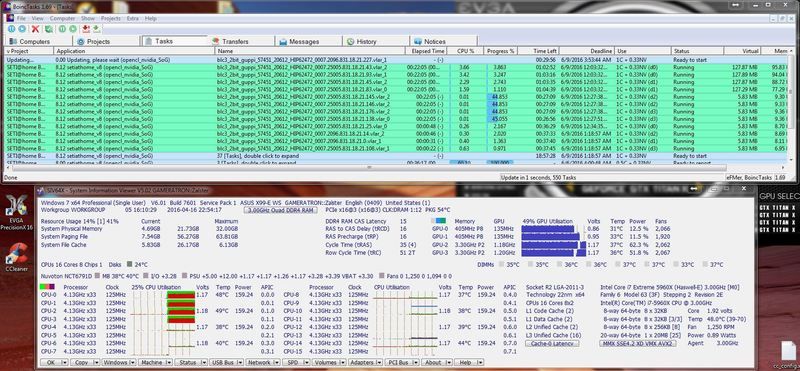Image resolution: width=800 pixels, height=371 pixels.
Task: Click the blue pause (suspend task) toolbar icon
Action: [x=11, y=29]
